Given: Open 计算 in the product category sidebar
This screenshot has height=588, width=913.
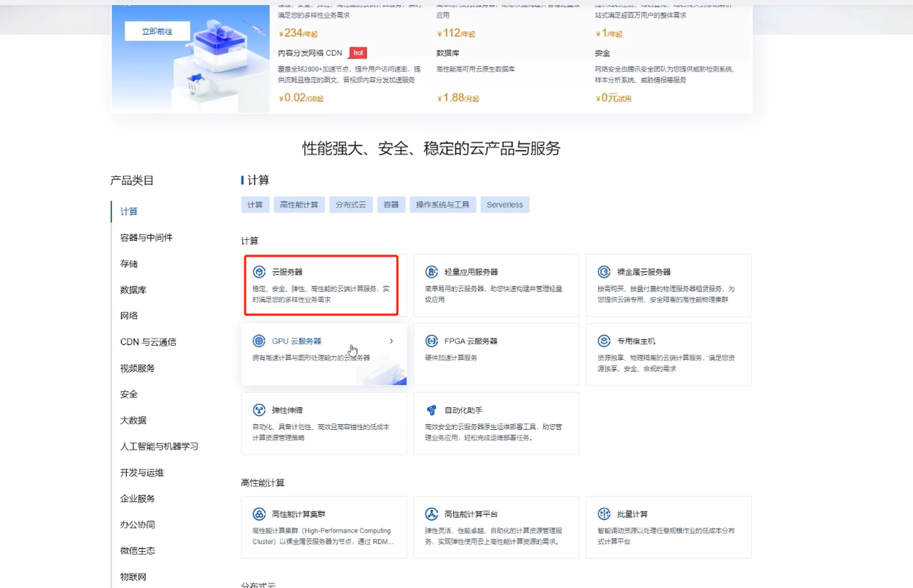Looking at the screenshot, I should pos(129,212).
